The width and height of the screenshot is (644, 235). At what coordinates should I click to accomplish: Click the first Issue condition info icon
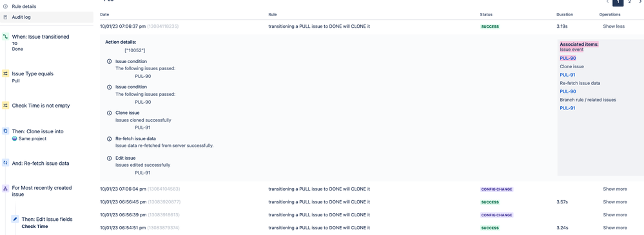pos(109,62)
